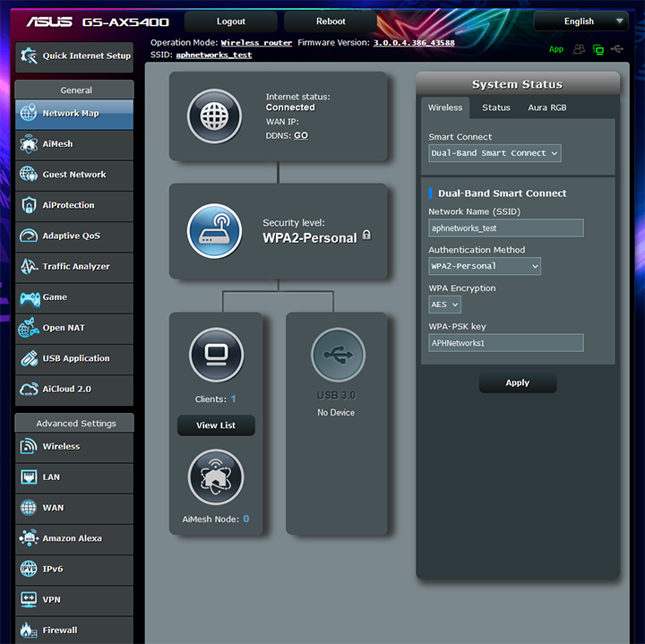Expand the Authentication Method dropdown
645x644 pixels.
coord(485,266)
